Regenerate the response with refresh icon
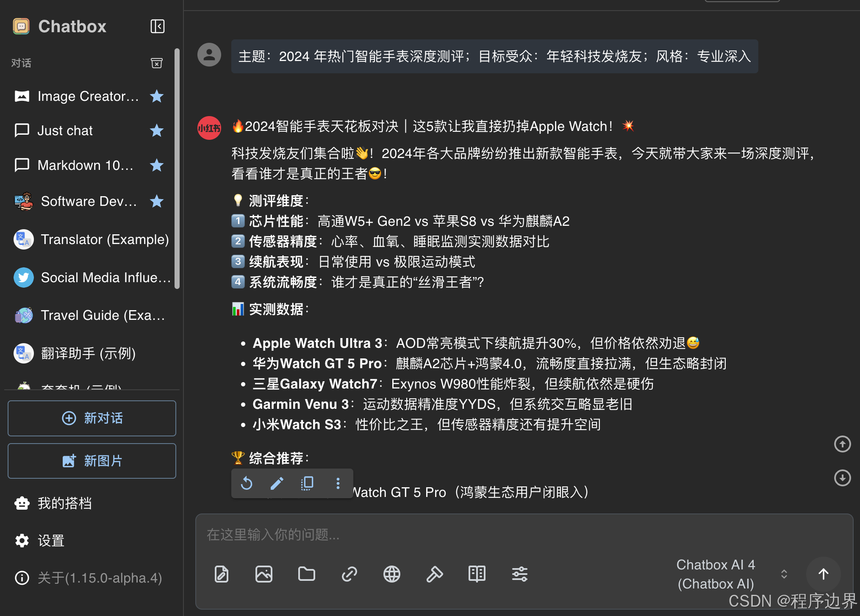 coord(247,483)
